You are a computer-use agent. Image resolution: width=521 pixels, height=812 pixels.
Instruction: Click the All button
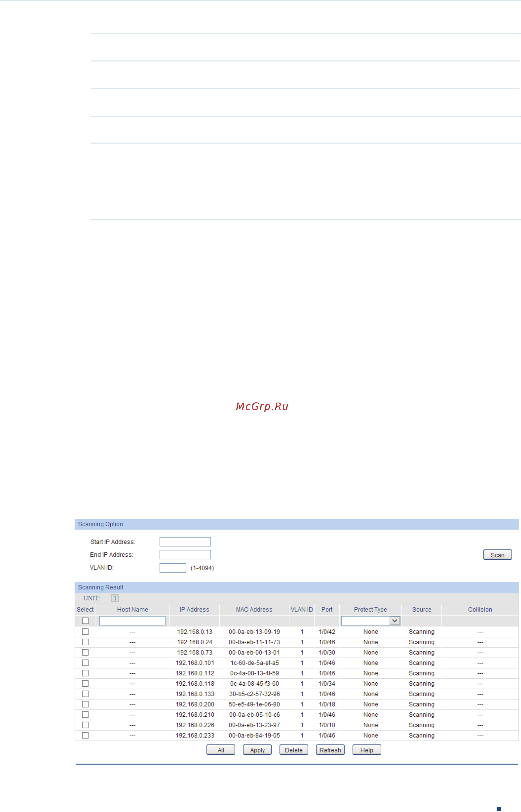pyautogui.click(x=221, y=750)
